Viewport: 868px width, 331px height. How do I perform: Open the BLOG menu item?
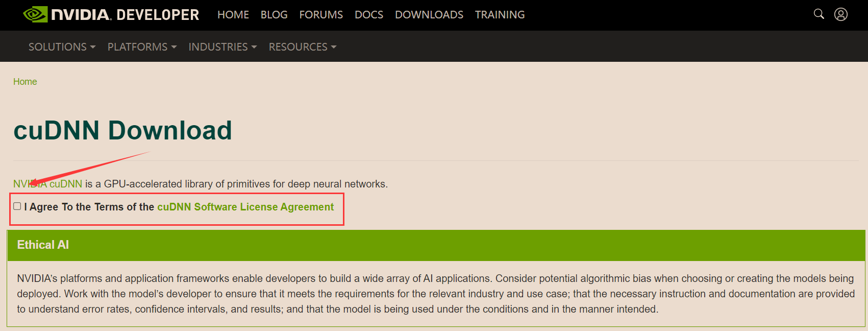point(274,15)
